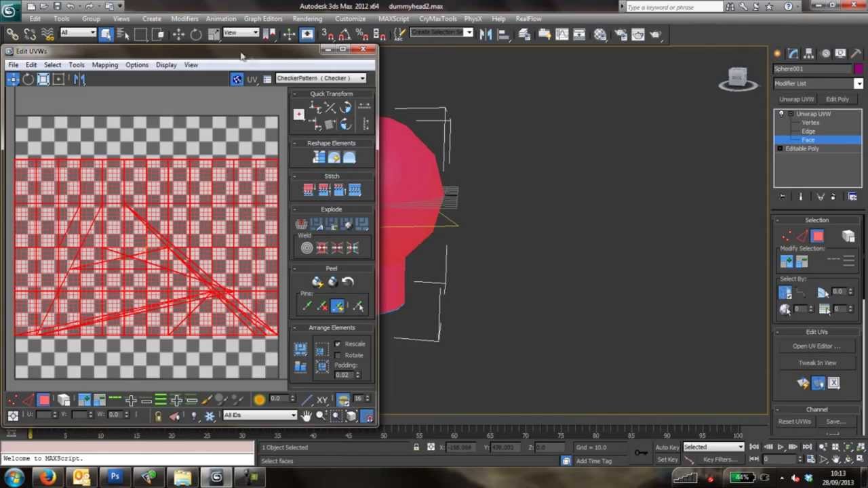Click the Target Weld icon

point(307,248)
